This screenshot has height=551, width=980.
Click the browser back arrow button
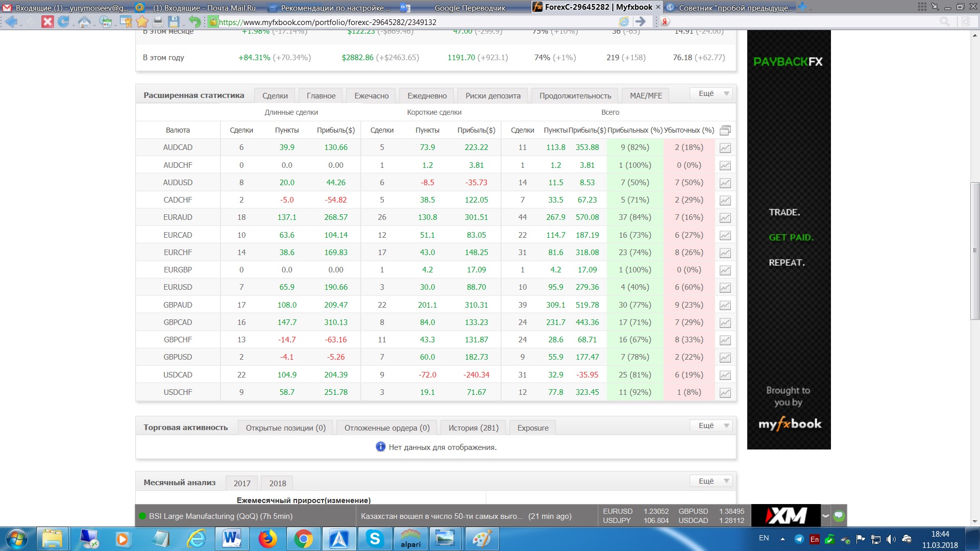11,21
